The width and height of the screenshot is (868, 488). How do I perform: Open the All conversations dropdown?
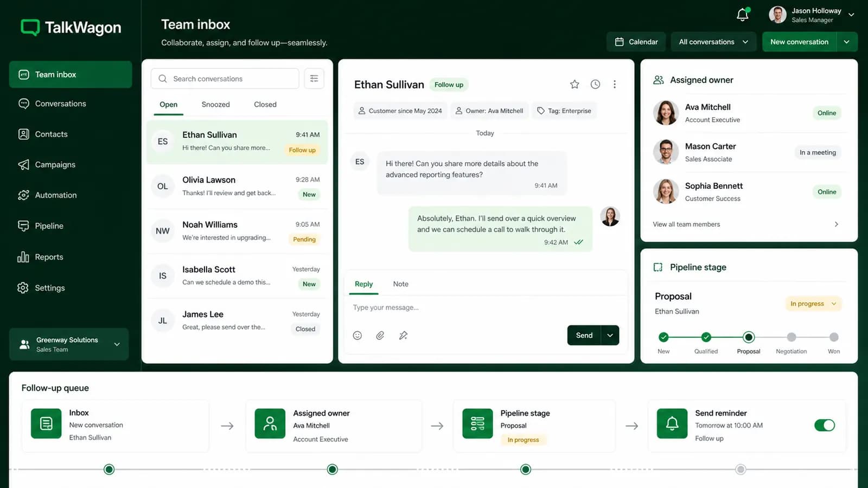[x=713, y=42]
